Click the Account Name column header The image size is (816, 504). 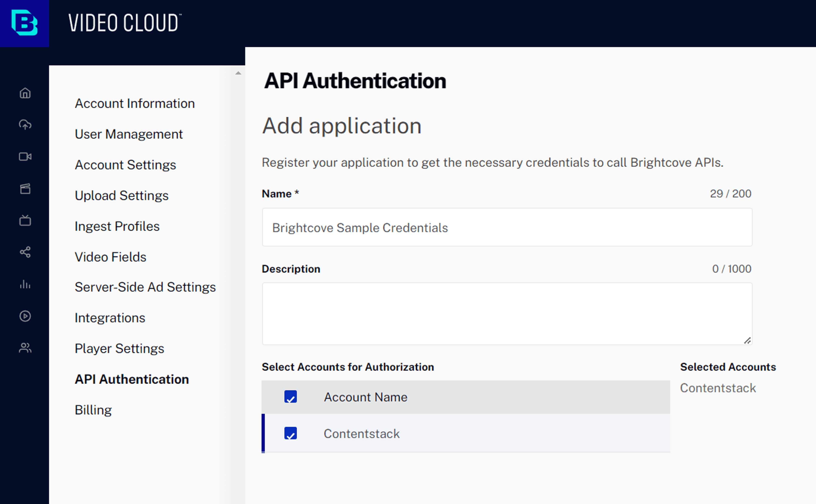point(366,397)
